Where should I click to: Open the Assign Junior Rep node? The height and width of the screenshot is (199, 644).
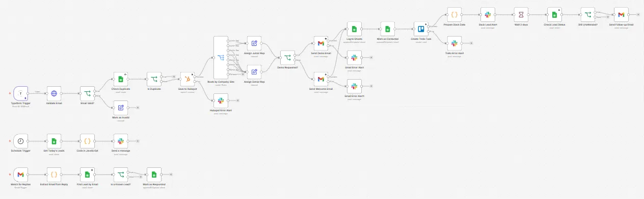254,43
